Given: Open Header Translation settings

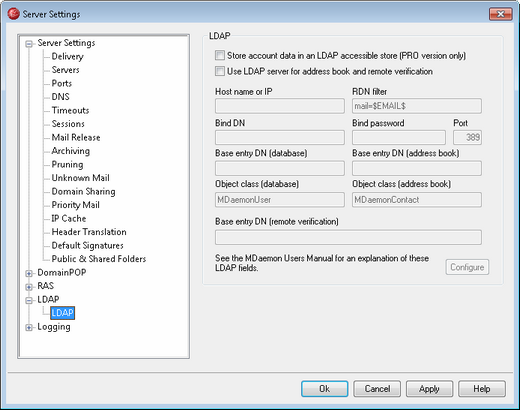Looking at the screenshot, I should [89, 232].
